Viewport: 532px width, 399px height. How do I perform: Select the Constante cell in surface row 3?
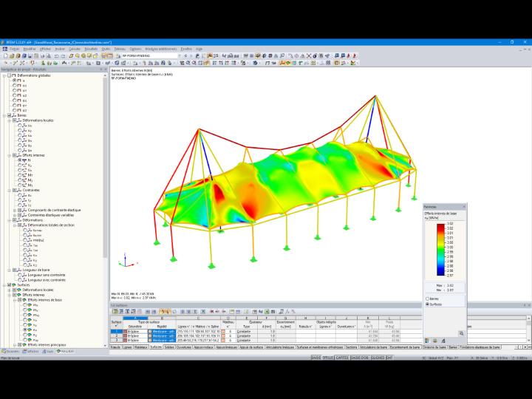click(x=248, y=340)
